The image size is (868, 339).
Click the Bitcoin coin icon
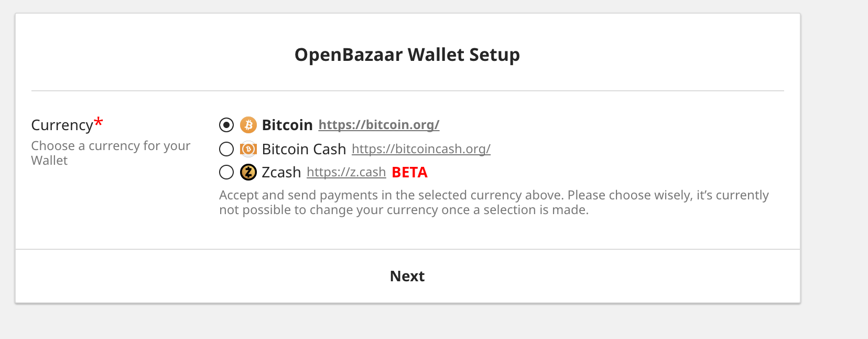249,125
